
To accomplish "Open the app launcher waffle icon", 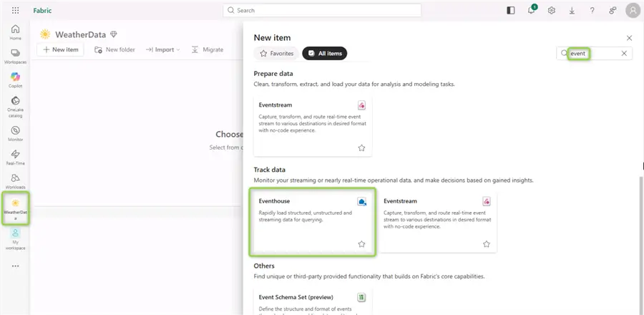I will point(15,10).
